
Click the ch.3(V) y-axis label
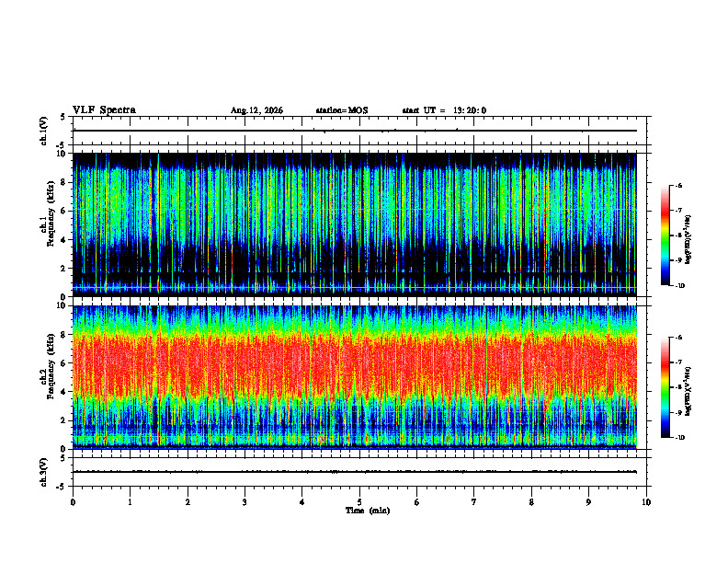(x=44, y=472)
